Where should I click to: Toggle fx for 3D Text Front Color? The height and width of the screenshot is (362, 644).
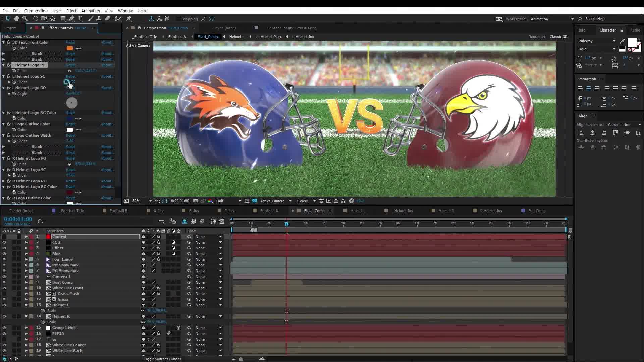click(x=9, y=42)
